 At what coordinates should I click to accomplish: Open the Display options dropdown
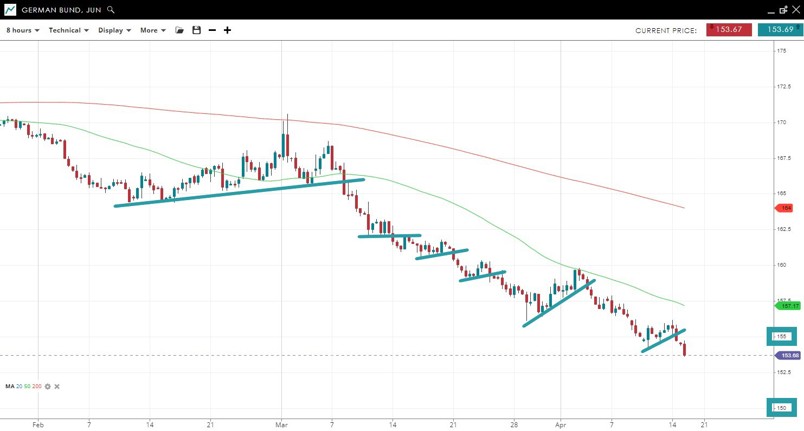114,30
